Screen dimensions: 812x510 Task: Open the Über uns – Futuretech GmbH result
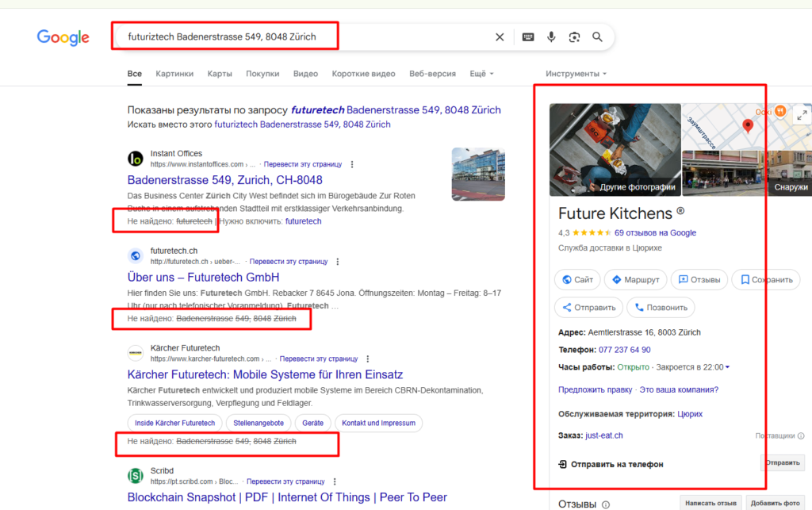pos(204,277)
